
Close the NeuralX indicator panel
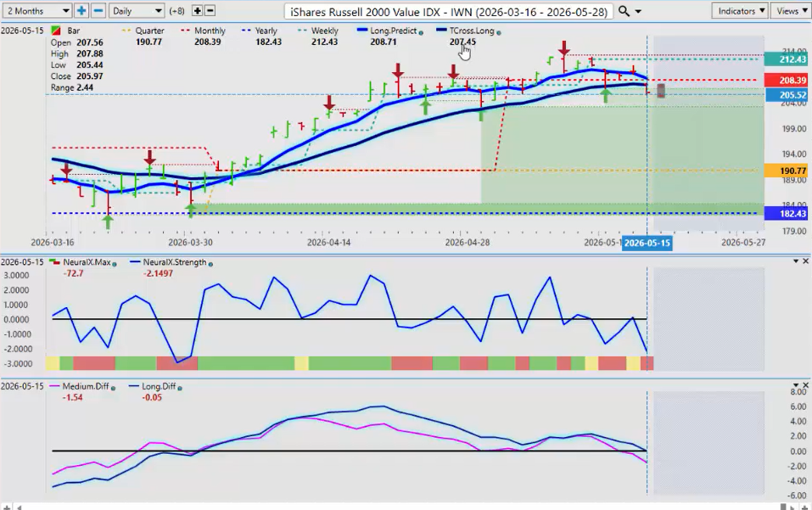tap(806, 261)
